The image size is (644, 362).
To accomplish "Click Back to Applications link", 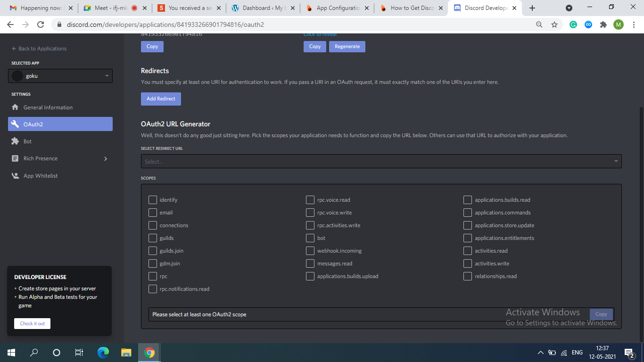I will pos(39,49).
